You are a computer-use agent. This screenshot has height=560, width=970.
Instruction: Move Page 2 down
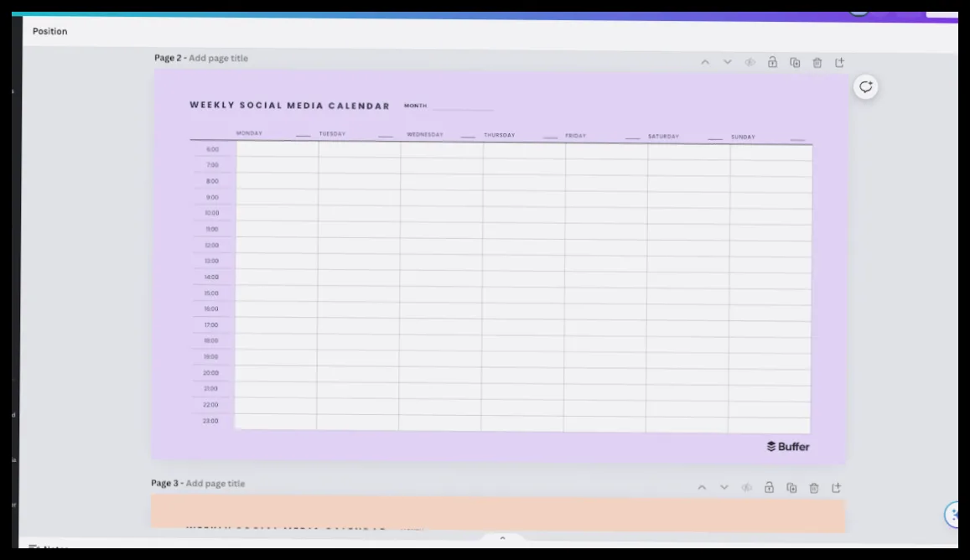pos(728,63)
